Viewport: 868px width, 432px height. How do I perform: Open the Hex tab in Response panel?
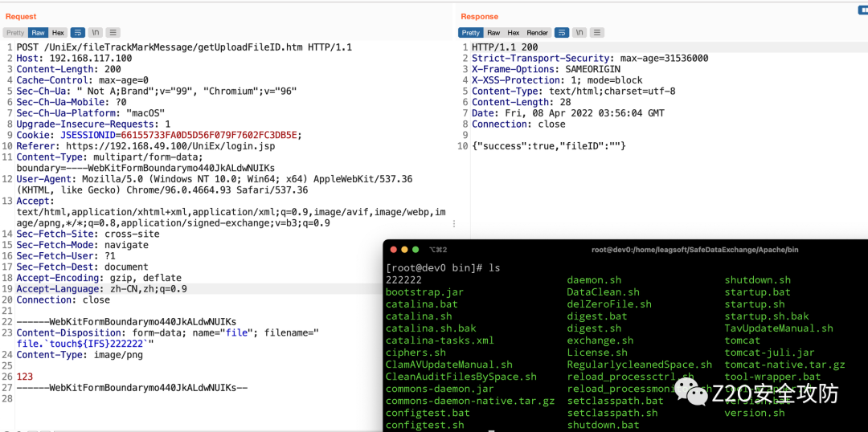[x=514, y=33]
